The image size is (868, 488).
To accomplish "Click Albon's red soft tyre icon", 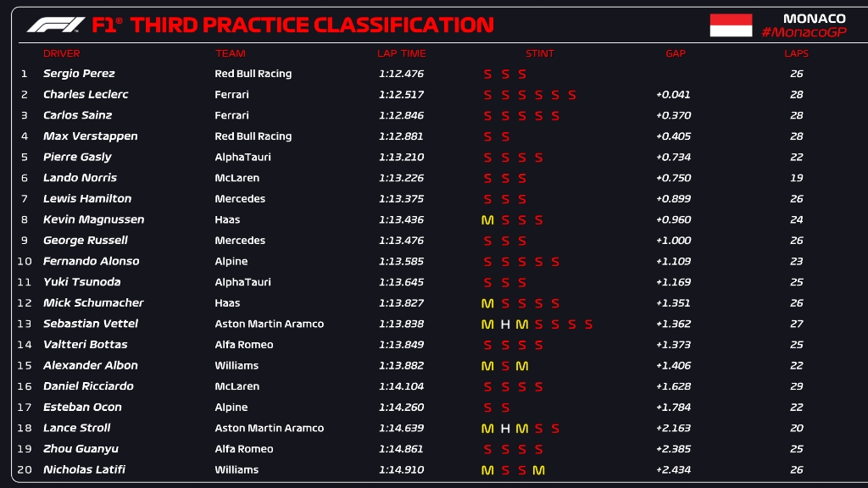I will tap(505, 366).
